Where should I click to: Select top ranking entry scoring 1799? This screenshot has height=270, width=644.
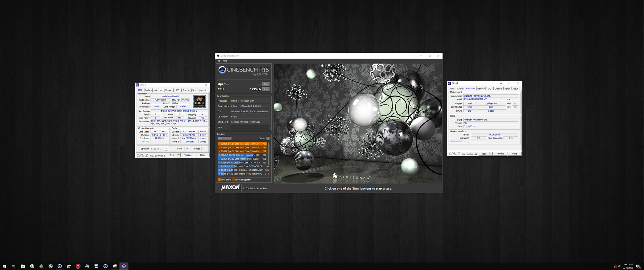click(x=242, y=144)
